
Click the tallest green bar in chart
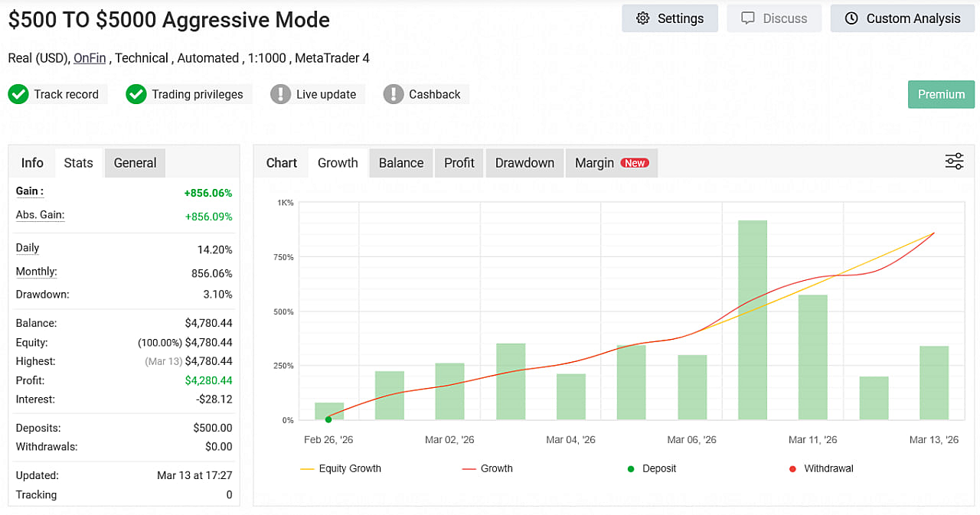pos(753,320)
